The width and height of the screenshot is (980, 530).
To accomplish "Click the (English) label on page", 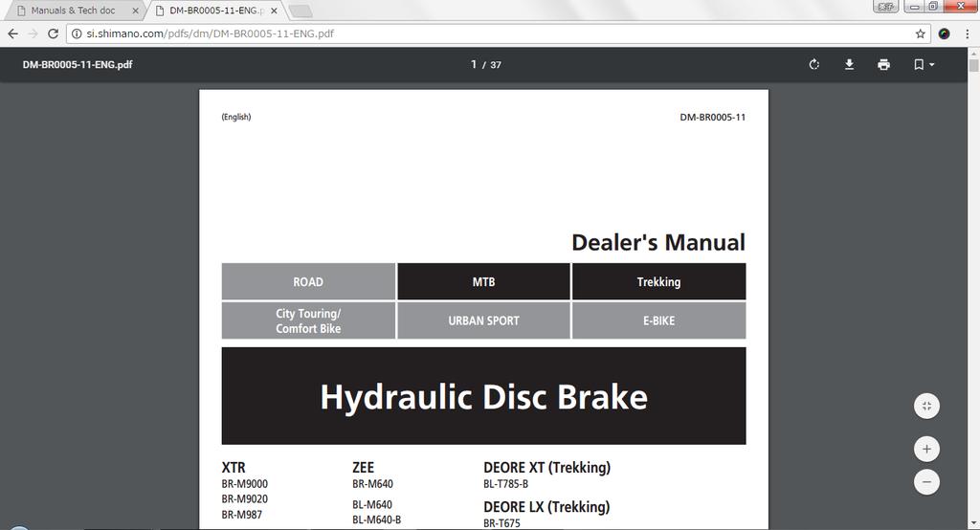I will tap(236, 117).
